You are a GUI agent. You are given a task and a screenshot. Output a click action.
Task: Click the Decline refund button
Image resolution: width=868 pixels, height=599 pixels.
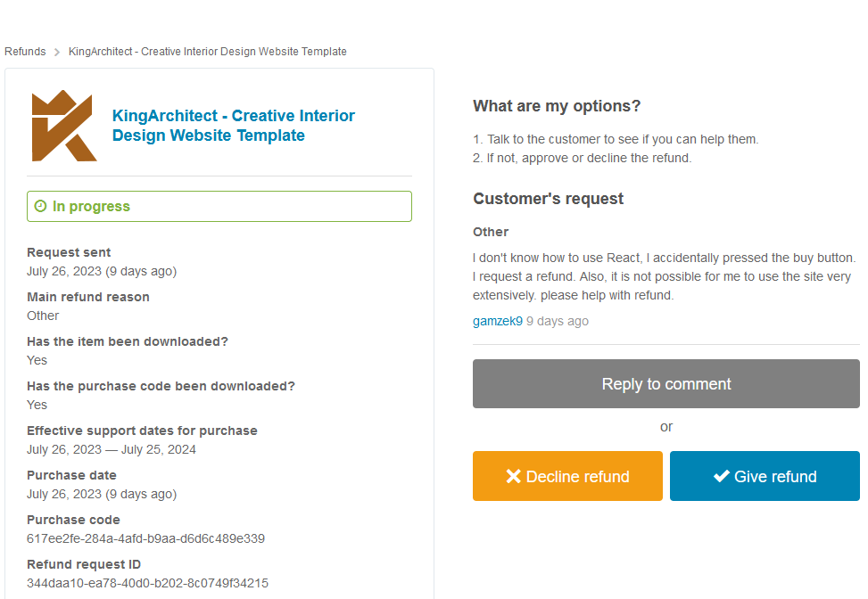(567, 476)
